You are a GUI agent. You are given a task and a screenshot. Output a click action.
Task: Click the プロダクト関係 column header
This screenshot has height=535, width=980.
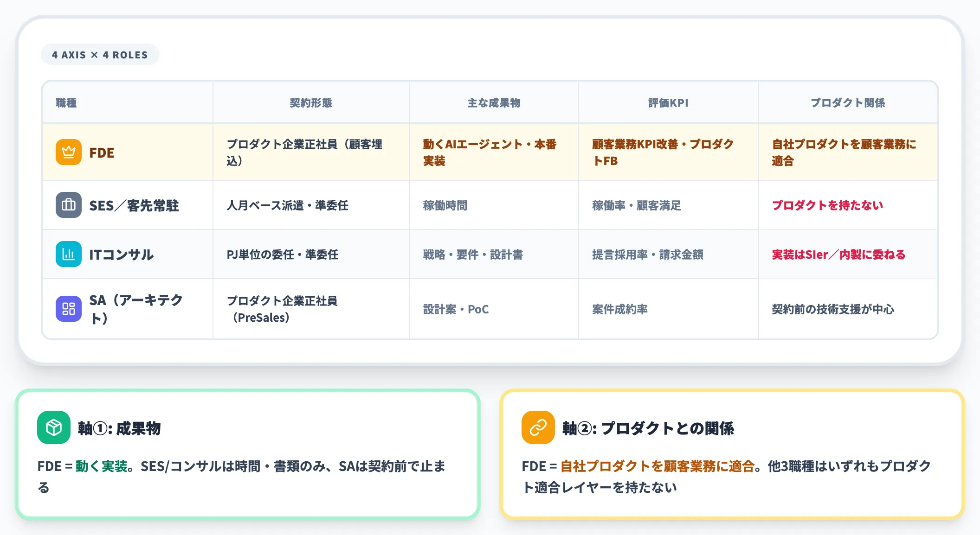[x=848, y=102]
